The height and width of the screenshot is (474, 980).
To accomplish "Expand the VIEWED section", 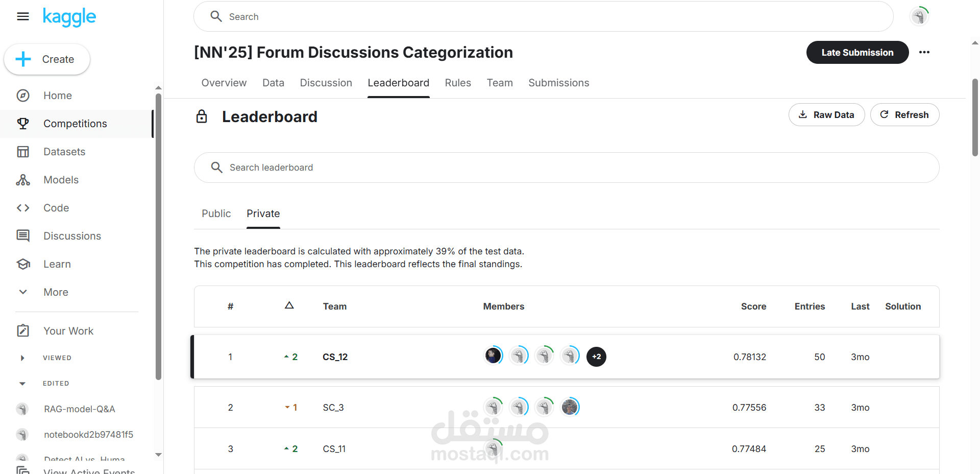I will coord(22,358).
